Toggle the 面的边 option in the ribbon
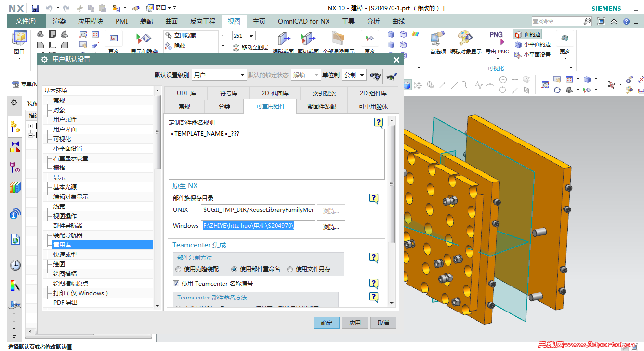The image size is (644, 351). (527, 34)
